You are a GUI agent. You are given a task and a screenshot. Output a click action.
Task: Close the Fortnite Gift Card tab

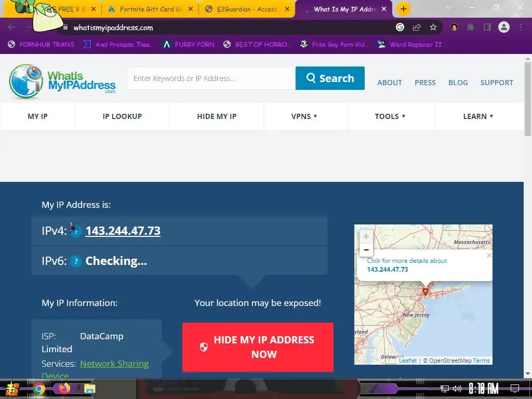coord(191,9)
